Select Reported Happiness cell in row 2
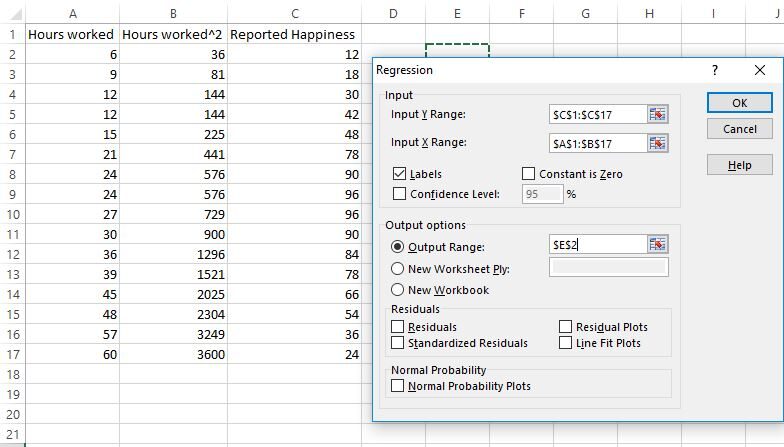Screen dimensions: 784x447 294,54
